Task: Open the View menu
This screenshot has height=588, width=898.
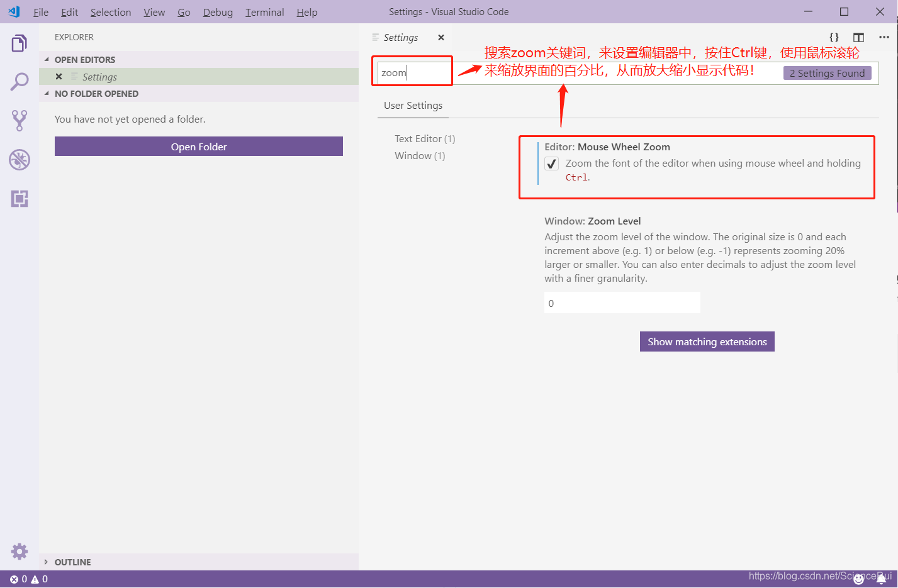Action: (154, 12)
